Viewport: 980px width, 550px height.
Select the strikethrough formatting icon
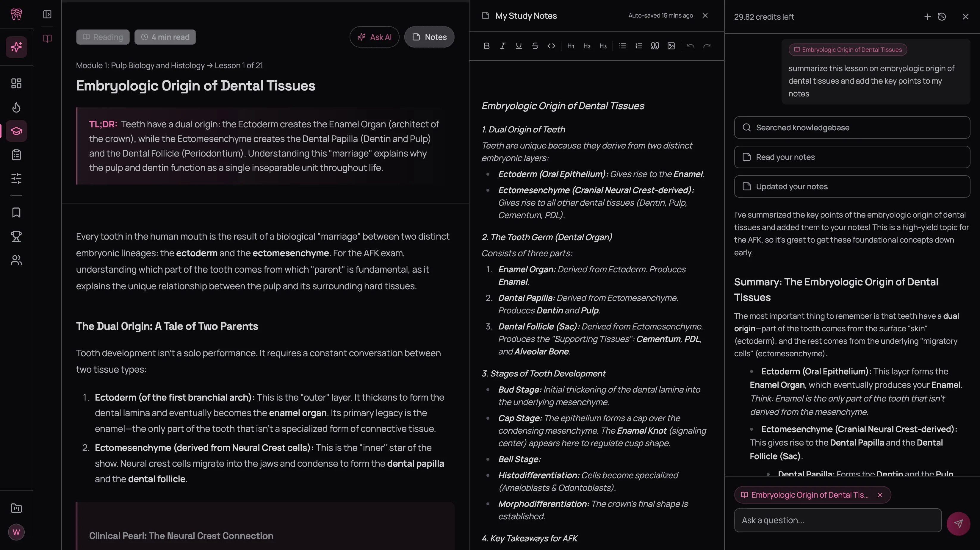click(535, 46)
